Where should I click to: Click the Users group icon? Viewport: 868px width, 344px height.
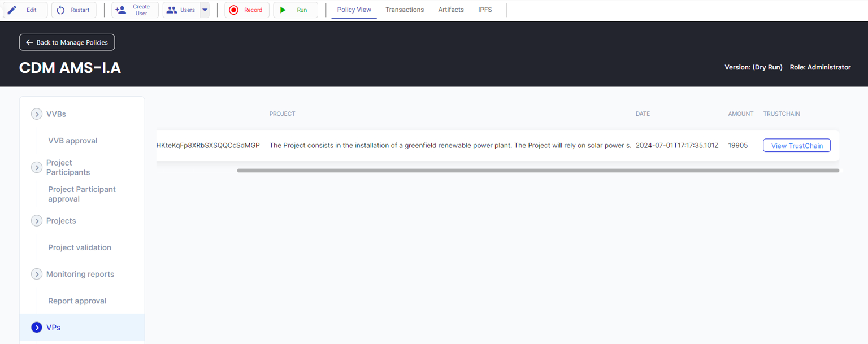172,10
